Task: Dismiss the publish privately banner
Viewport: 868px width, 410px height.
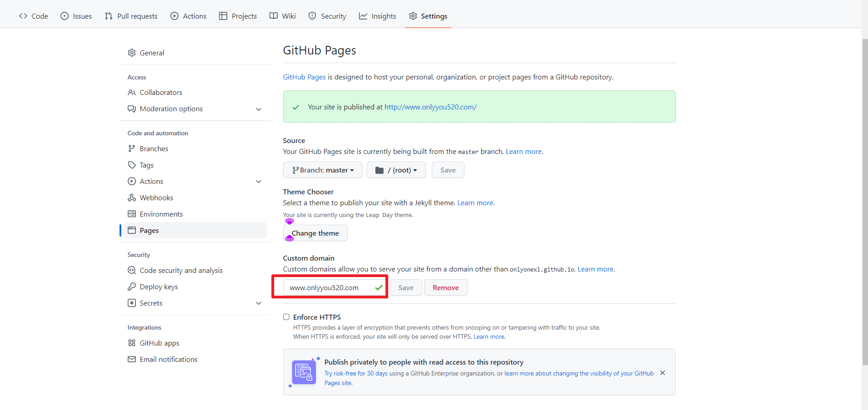Action: click(x=662, y=373)
